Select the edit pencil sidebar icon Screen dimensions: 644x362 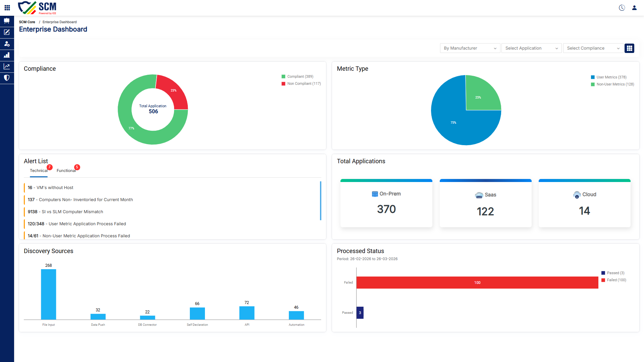coord(7,32)
